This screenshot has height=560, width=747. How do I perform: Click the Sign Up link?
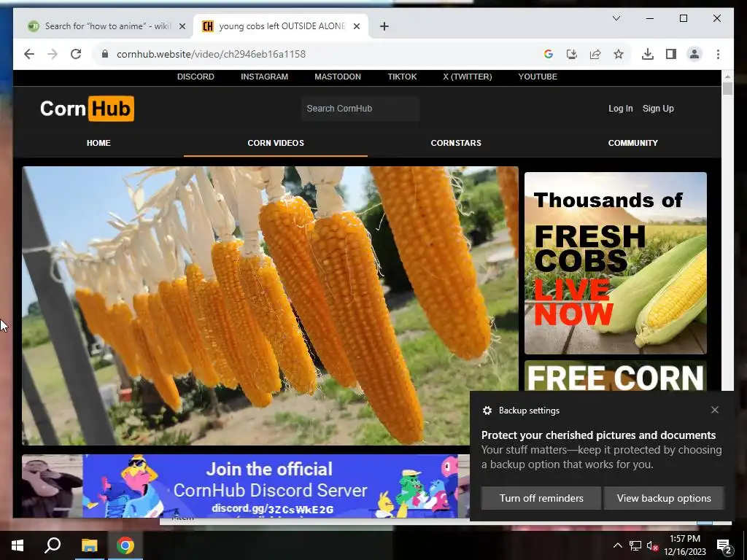(658, 109)
